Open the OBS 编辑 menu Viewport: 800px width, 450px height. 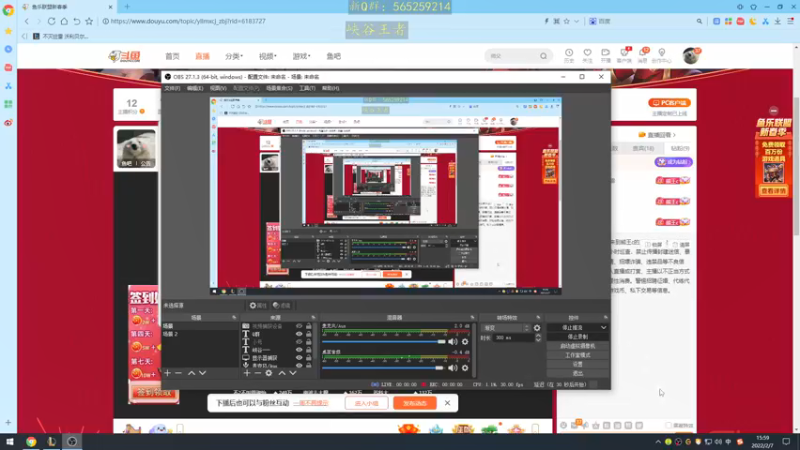click(195, 88)
